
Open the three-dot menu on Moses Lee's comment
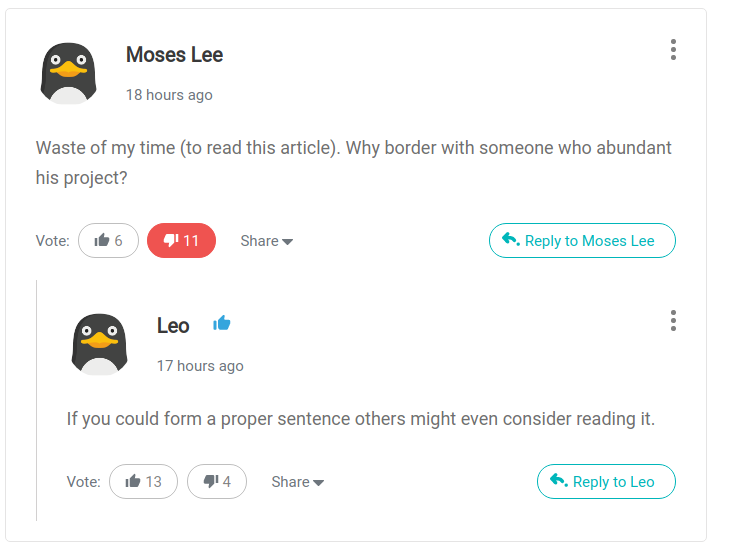point(673,50)
